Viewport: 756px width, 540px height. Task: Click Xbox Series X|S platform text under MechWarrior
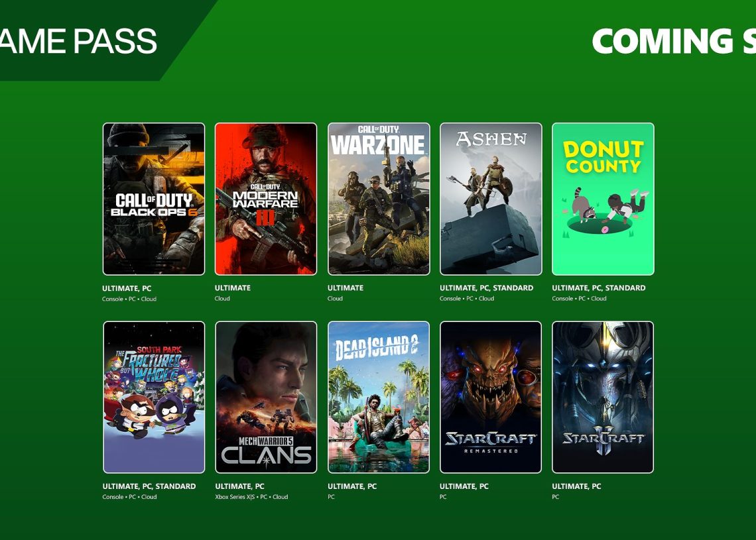tap(235, 497)
